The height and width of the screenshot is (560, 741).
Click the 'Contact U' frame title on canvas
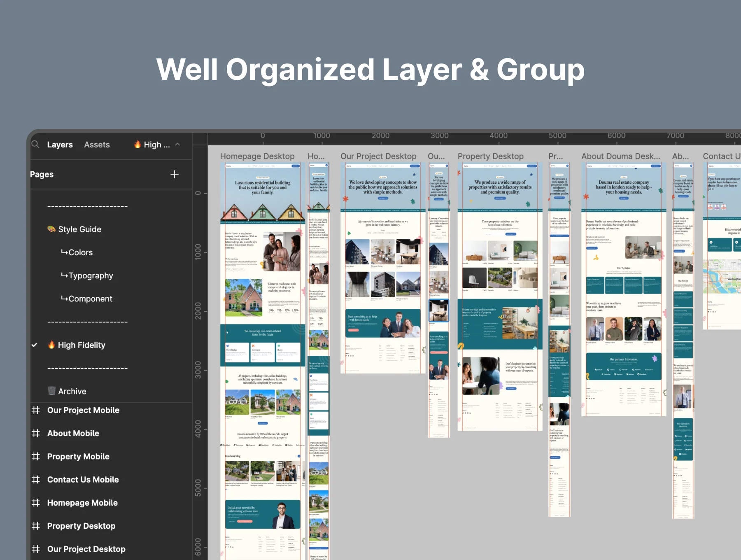coord(722,156)
